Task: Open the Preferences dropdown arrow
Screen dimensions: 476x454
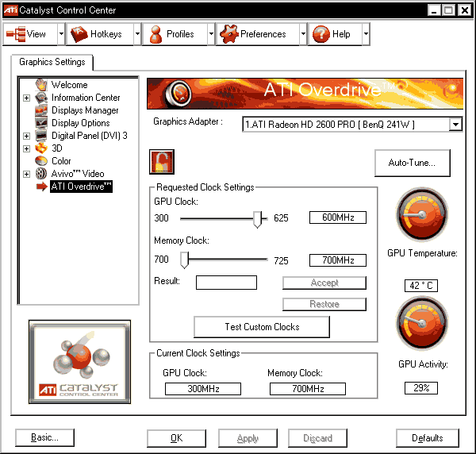Action: coord(303,34)
